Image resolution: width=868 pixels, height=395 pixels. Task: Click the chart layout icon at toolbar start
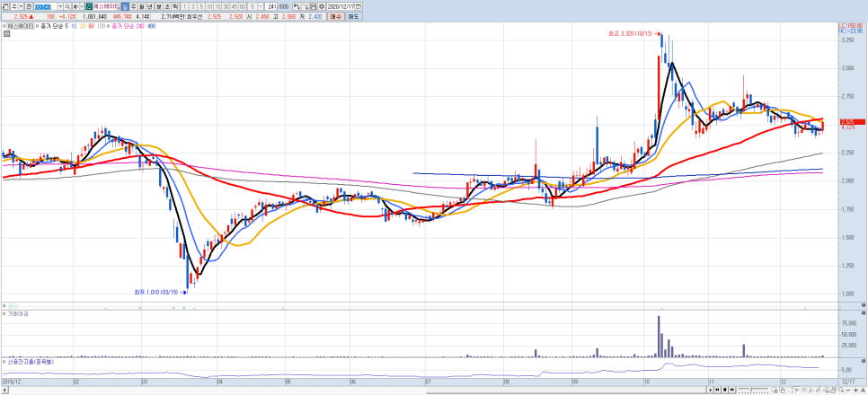[5, 6]
